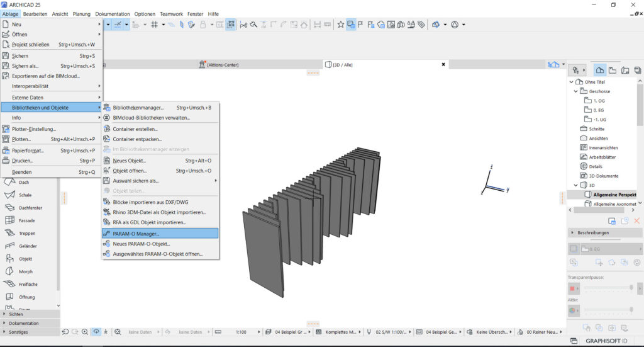Select the Geländer tool

pos(29,246)
